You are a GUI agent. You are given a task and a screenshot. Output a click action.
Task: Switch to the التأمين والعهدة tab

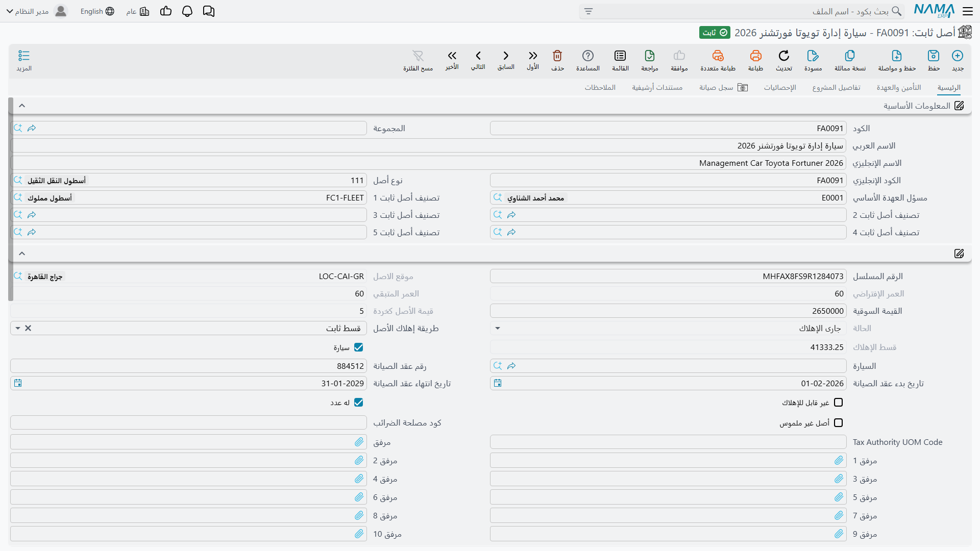(x=899, y=87)
